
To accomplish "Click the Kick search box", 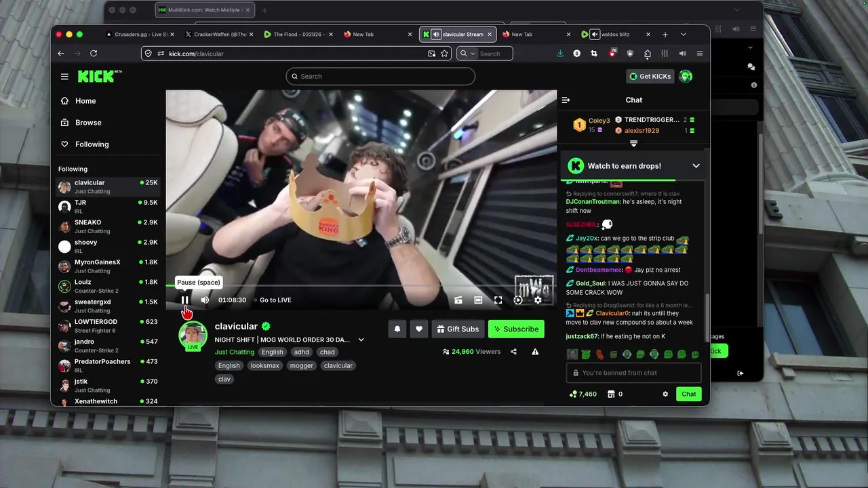I will pyautogui.click(x=380, y=77).
